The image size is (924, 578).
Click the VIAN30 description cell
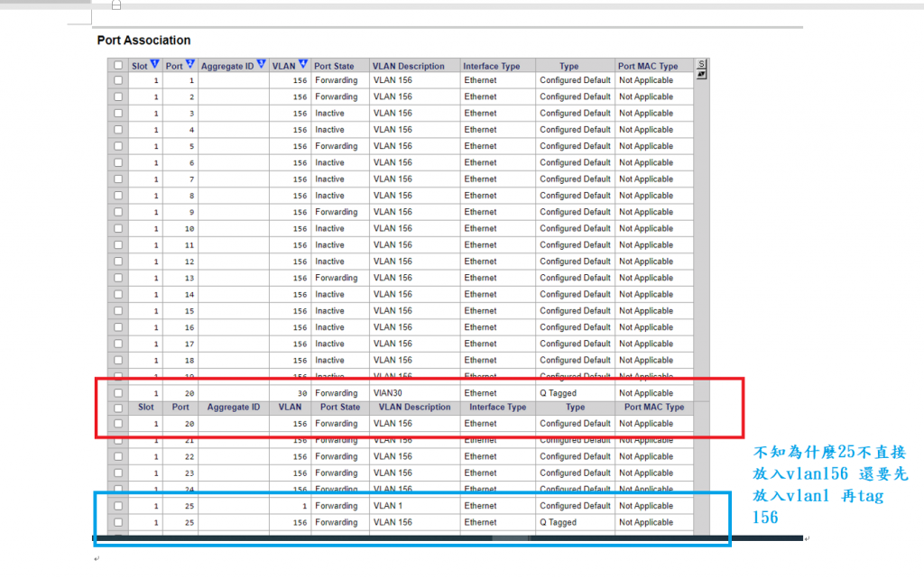pos(388,393)
